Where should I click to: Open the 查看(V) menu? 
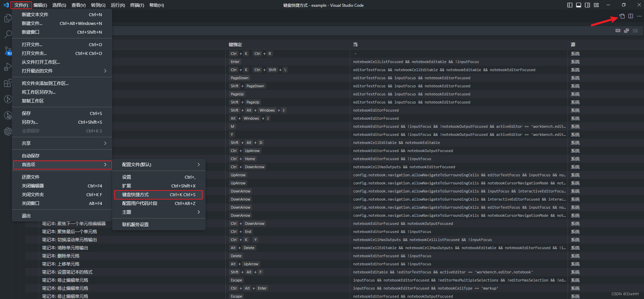pos(79,5)
